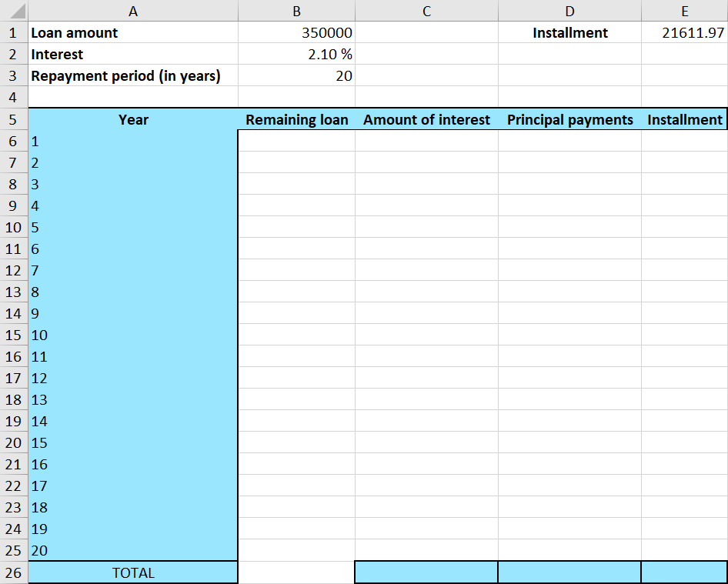Click the 'Loan amount' label cell
Image resolution: width=728 pixels, height=584 pixels.
(x=133, y=32)
